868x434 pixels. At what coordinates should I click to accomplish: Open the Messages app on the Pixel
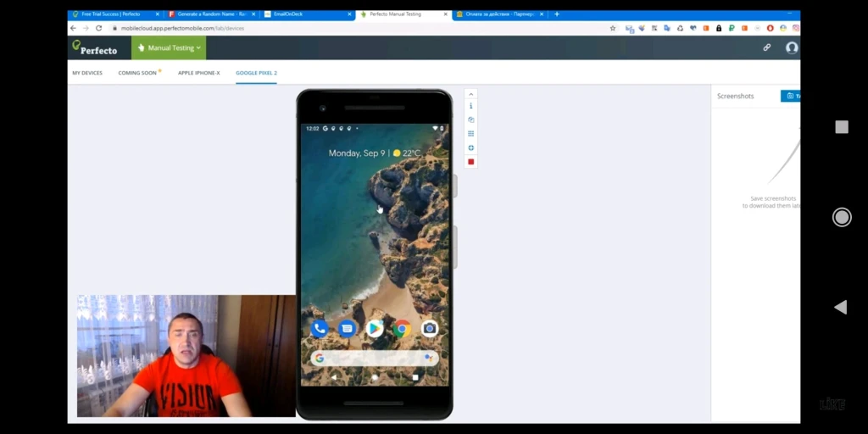click(347, 329)
